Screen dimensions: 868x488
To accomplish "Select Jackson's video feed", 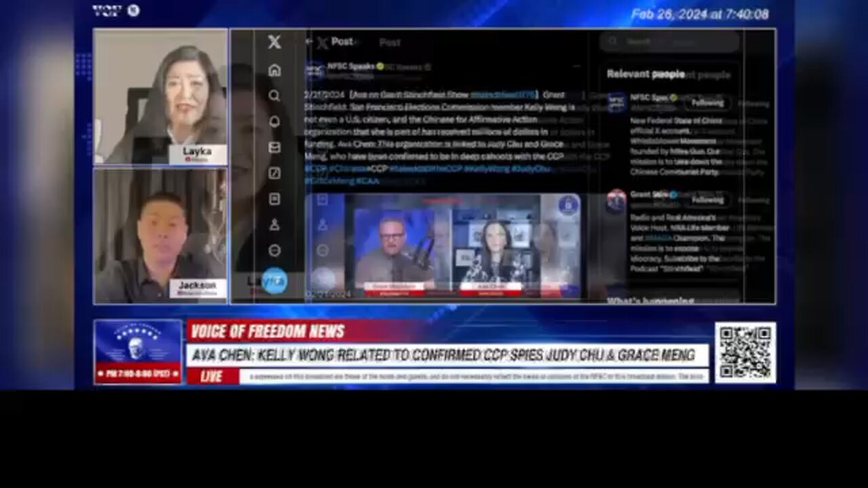I will click(x=161, y=235).
